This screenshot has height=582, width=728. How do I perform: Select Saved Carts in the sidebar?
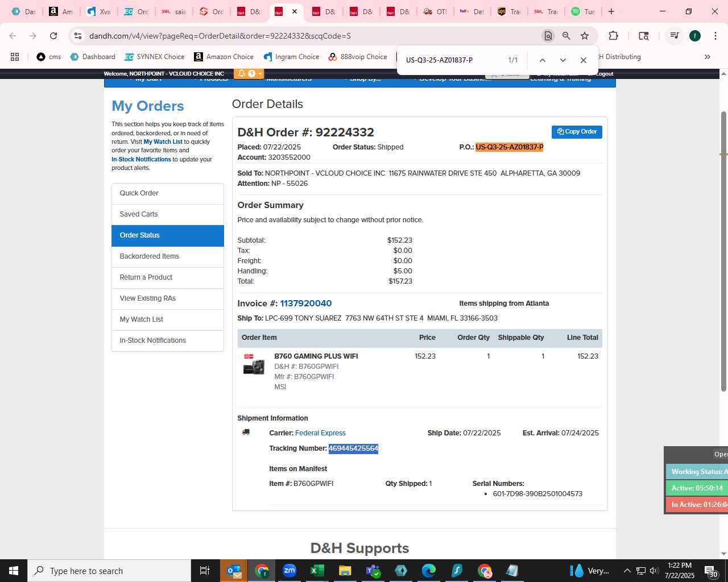coord(168,214)
